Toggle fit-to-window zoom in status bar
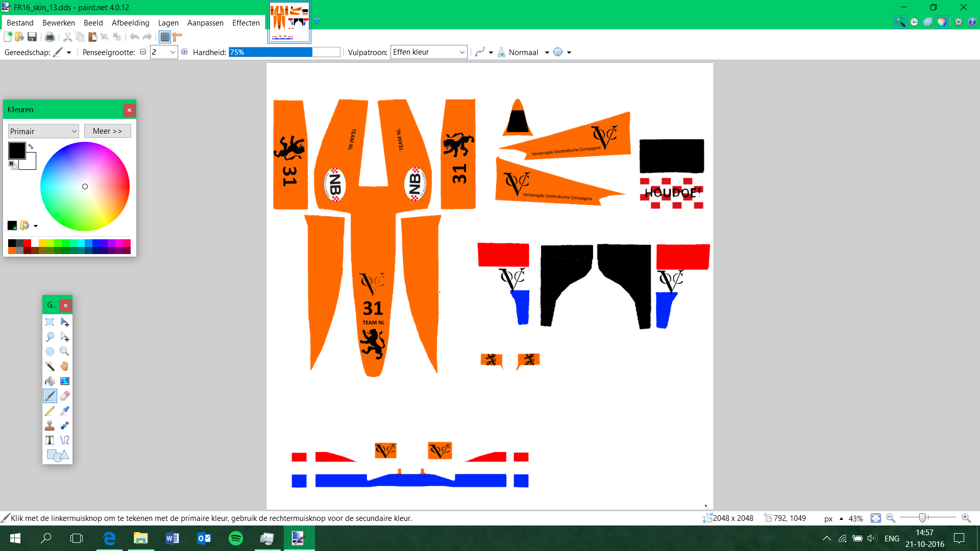Image resolution: width=980 pixels, height=551 pixels. pos(875,518)
